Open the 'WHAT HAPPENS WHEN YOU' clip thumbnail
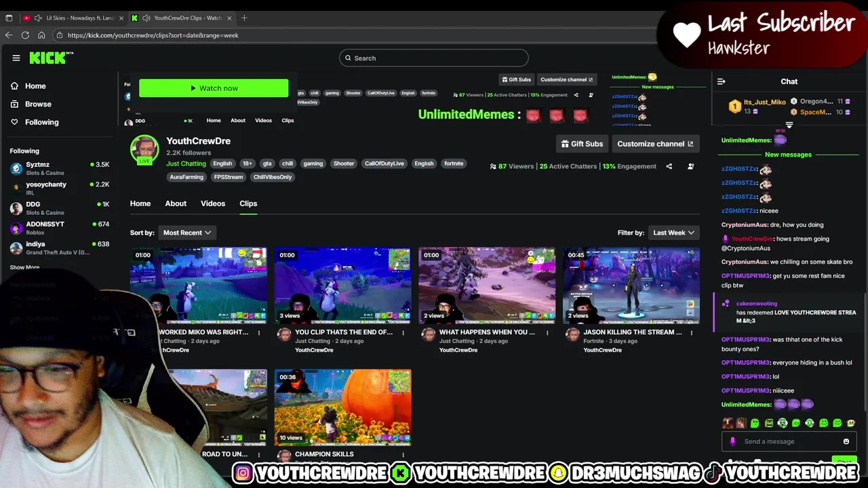 [x=487, y=285]
